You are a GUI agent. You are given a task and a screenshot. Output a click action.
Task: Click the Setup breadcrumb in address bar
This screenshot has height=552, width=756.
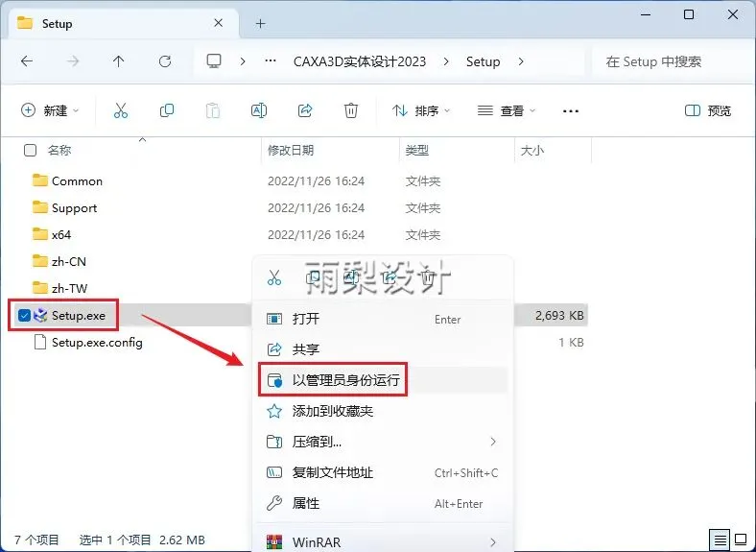click(x=483, y=61)
